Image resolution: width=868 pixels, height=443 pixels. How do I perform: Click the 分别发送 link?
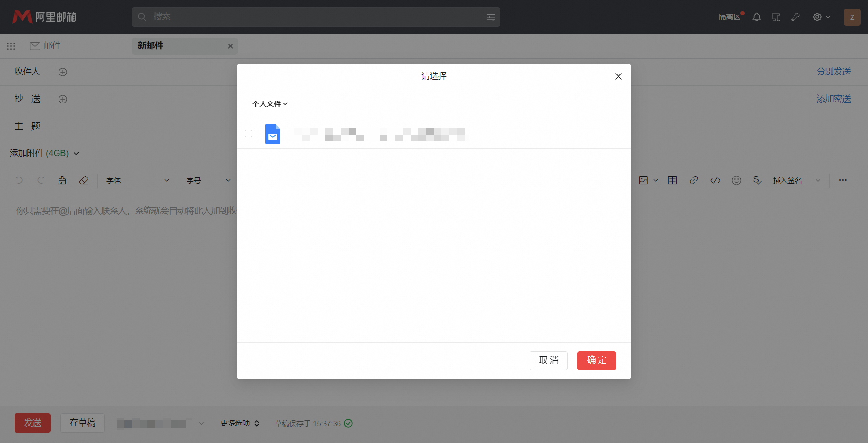point(833,71)
